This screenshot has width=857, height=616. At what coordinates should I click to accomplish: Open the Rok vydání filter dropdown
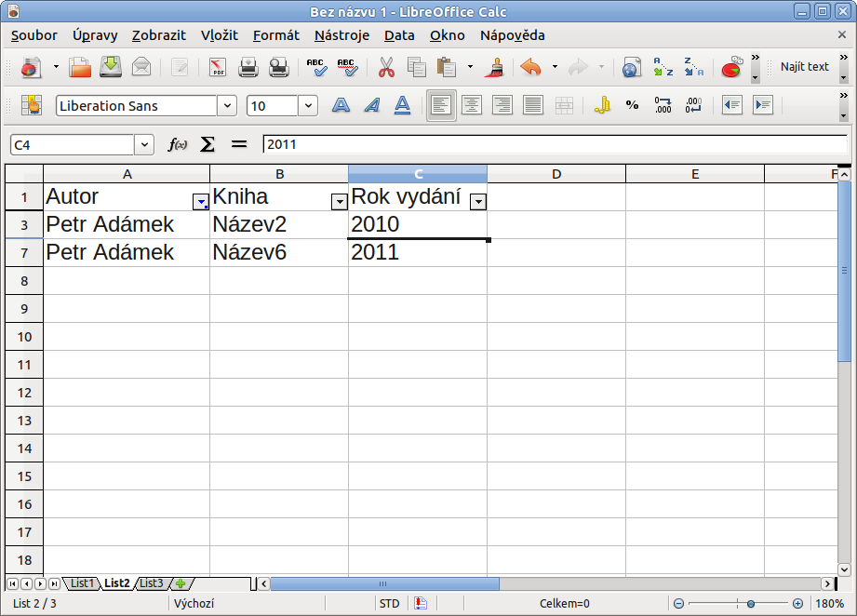[478, 202]
